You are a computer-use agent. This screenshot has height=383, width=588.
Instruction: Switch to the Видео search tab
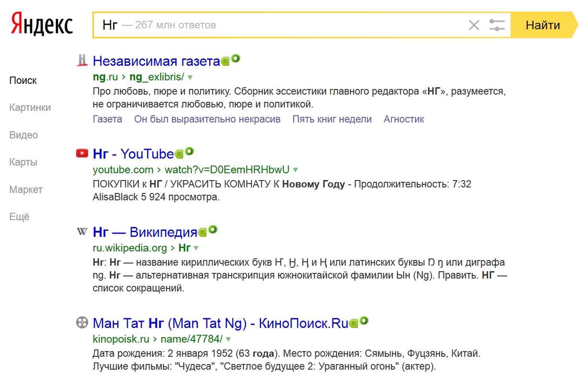coord(23,135)
